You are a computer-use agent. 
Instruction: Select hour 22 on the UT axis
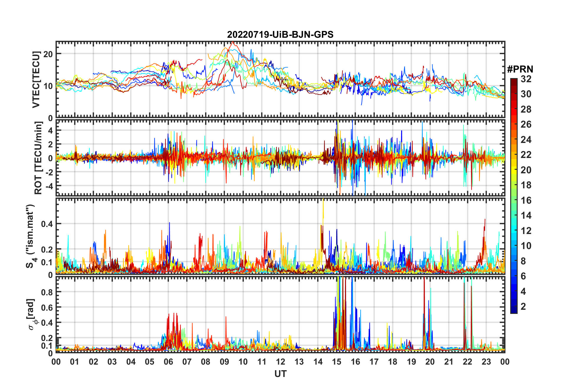[x=467, y=362]
